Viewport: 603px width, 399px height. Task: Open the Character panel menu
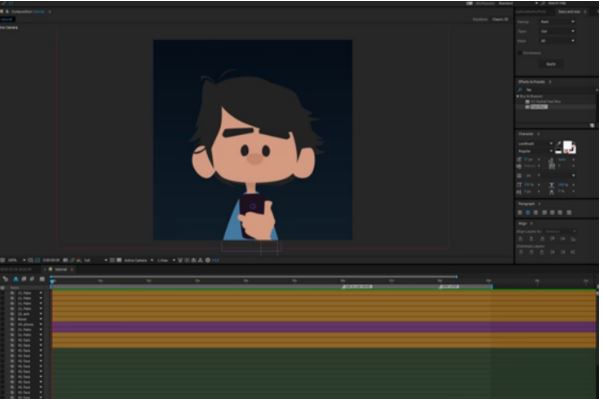[538, 134]
